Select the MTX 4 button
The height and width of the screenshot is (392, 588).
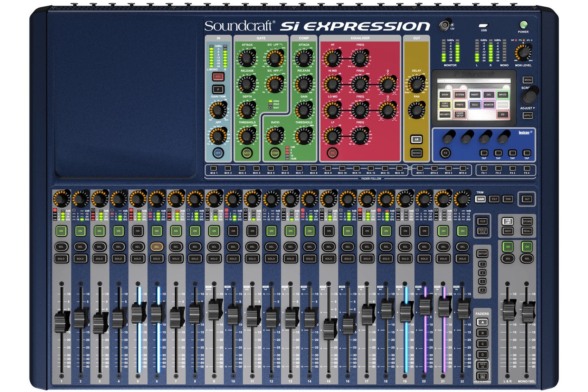pyautogui.click(x=463, y=169)
